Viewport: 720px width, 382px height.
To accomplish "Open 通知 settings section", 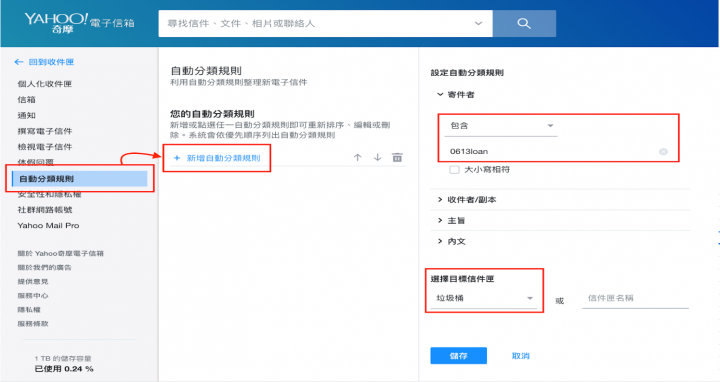I will 27,115.
